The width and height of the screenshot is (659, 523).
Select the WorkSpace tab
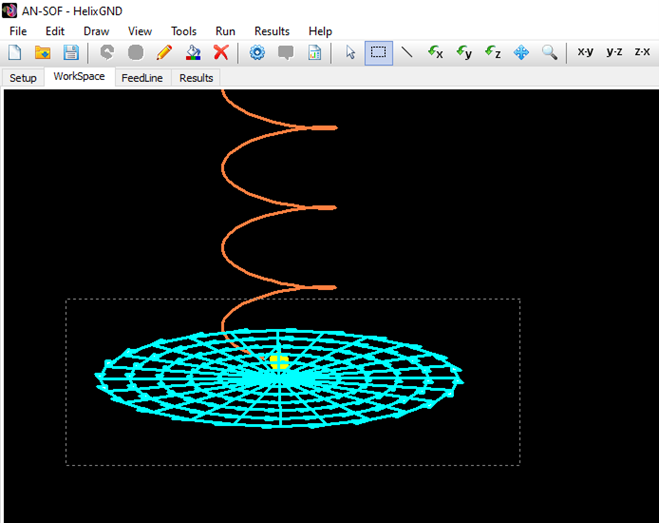pyautogui.click(x=79, y=77)
